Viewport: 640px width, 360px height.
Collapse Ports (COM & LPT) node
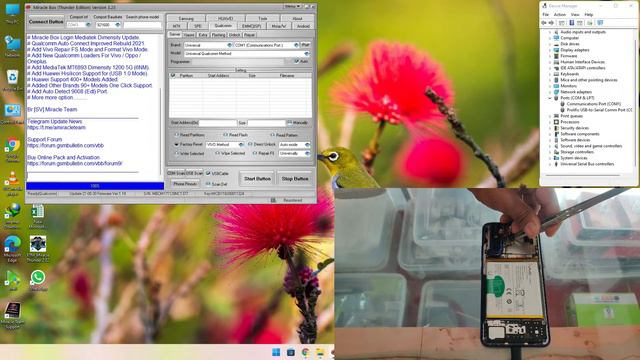(x=550, y=98)
